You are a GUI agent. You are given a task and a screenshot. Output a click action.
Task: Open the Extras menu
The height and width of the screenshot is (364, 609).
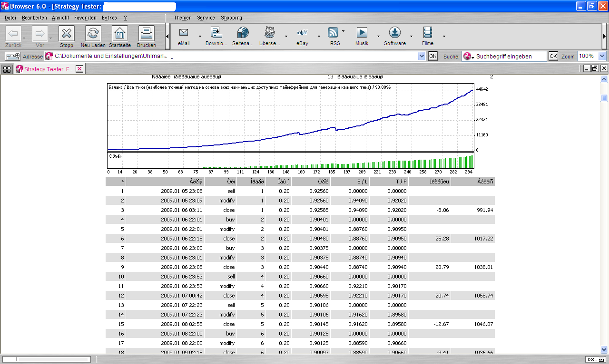coord(109,18)
